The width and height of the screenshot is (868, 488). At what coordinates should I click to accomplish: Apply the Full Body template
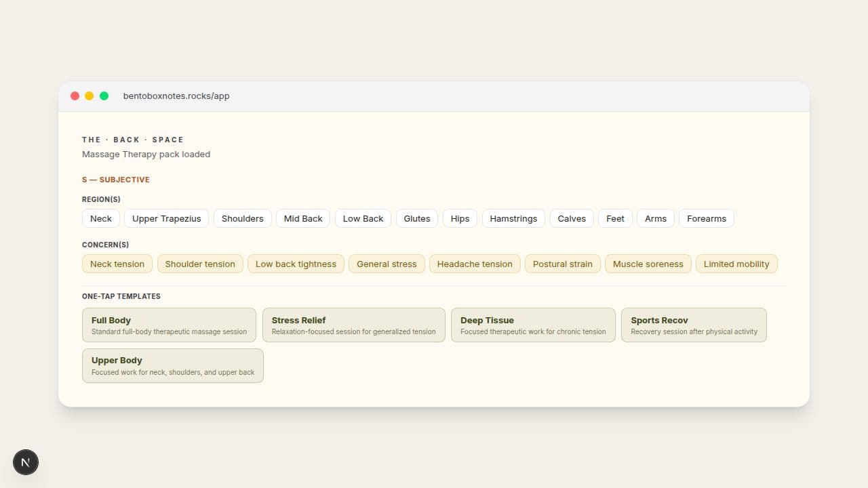[169, 325]
